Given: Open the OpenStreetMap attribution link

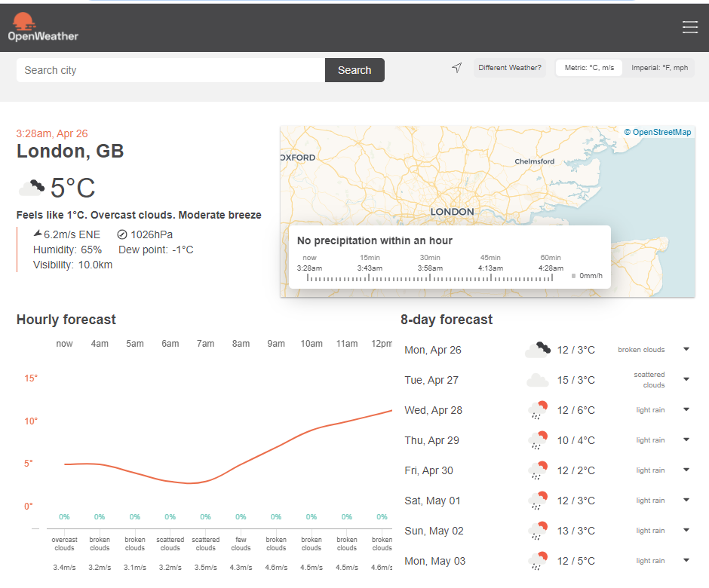Looking at the screenshot, I should [x=661, y=133].
